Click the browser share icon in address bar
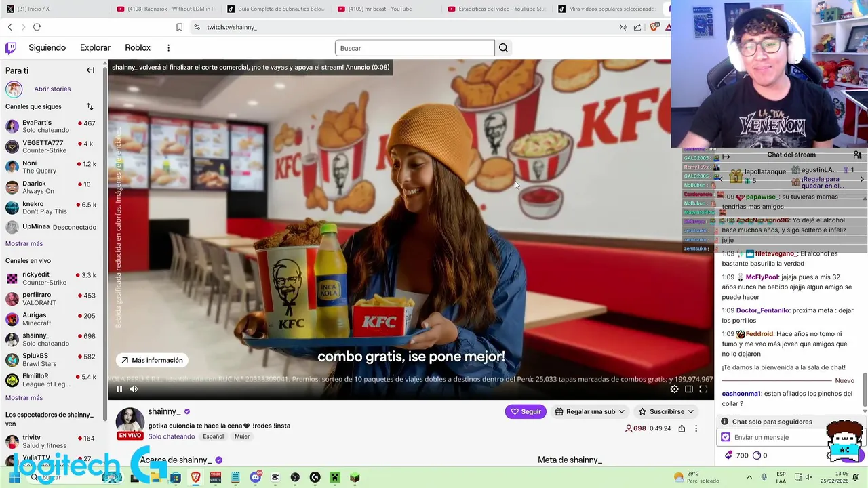This screenshot has height=488, width=868. coord(637,27)
